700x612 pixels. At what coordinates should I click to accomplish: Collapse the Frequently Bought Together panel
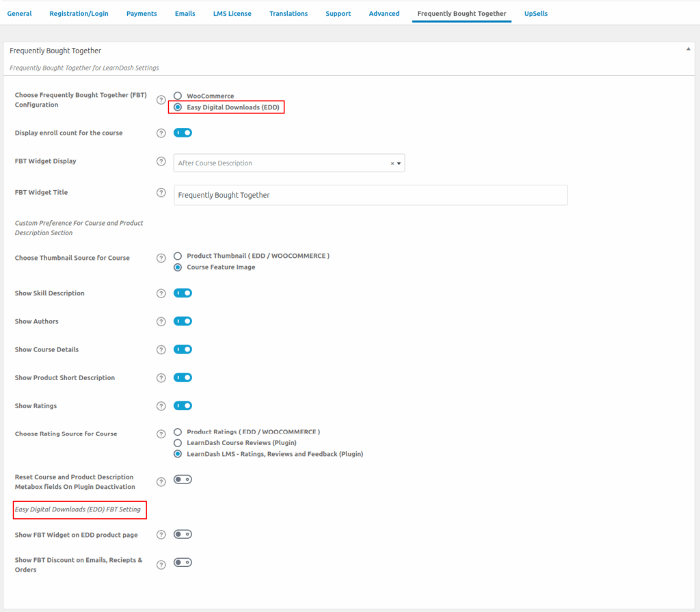click(x=687, y=50)
